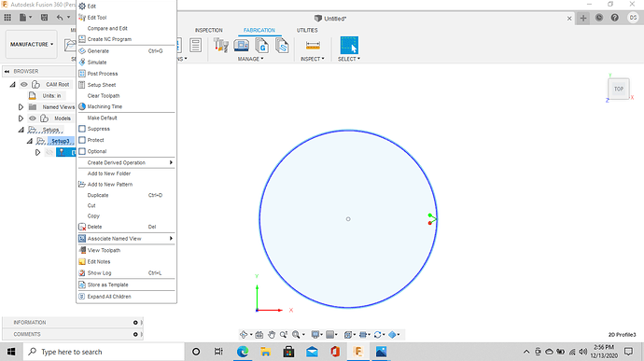Toggle visibility eye of Models
Viewport: 644px width, 361px height.
pyautogui.click(x=33, y=118)
